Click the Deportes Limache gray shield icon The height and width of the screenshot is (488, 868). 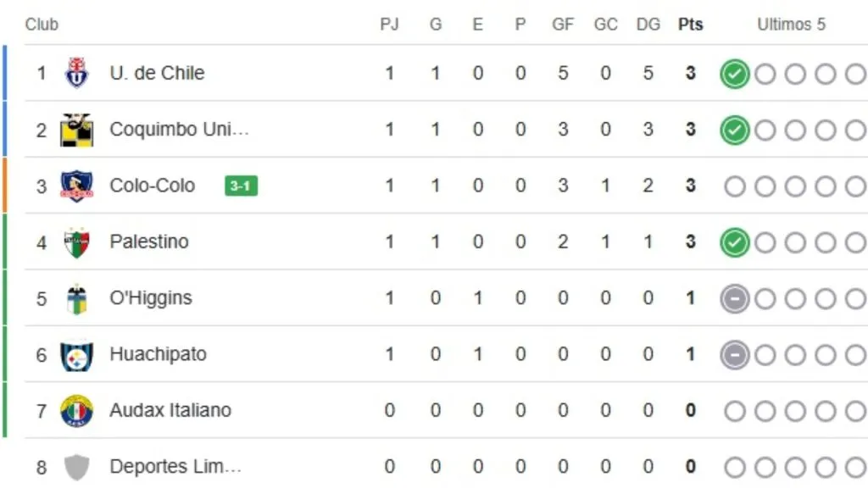coord(76,467)
